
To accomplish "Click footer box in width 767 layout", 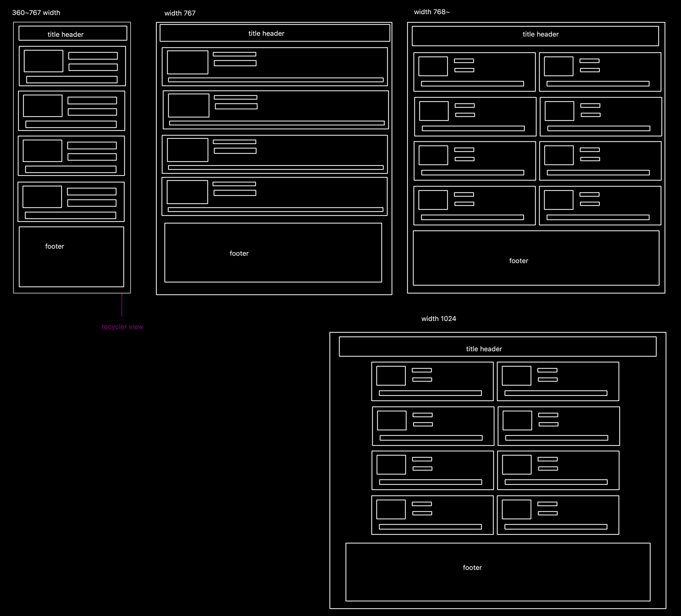I will pos(273,252).
